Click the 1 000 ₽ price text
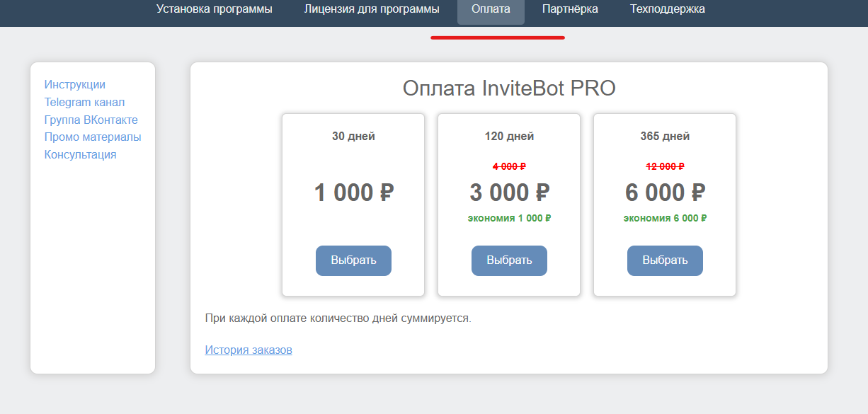 353,192
